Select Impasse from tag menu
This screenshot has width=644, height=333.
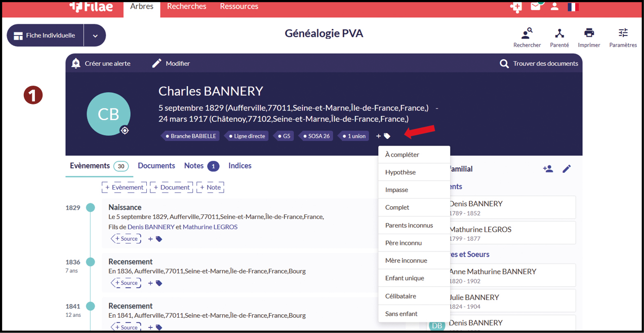[x=414, y=190]
